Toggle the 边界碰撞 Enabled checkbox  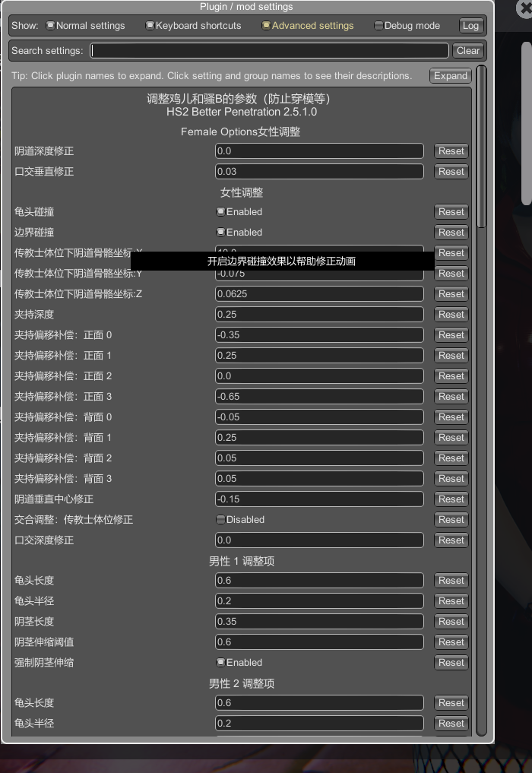pos(221,232)
